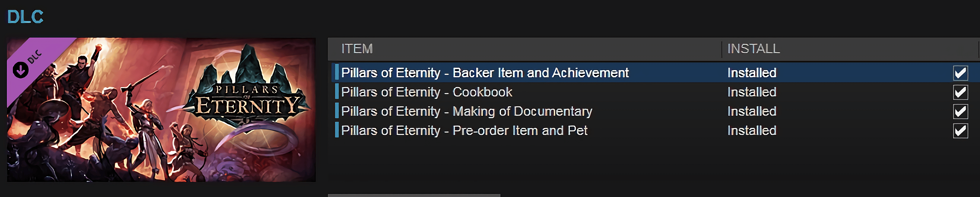Select the Pillars of Eternity Cookbook entry
This screenshot has height=197, width=980.
point(427,92)
